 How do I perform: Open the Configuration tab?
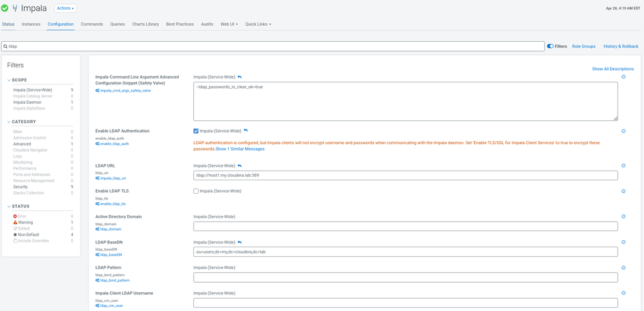(61, 24)
